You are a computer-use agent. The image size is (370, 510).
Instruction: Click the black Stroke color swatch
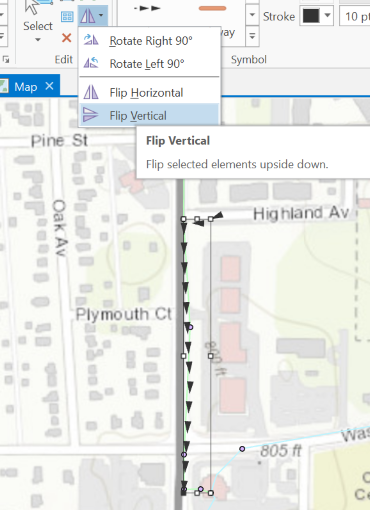tap(311, 15)
